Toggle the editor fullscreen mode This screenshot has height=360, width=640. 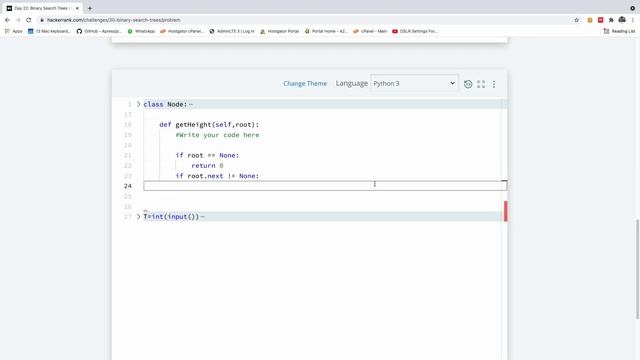coord(481,84)
